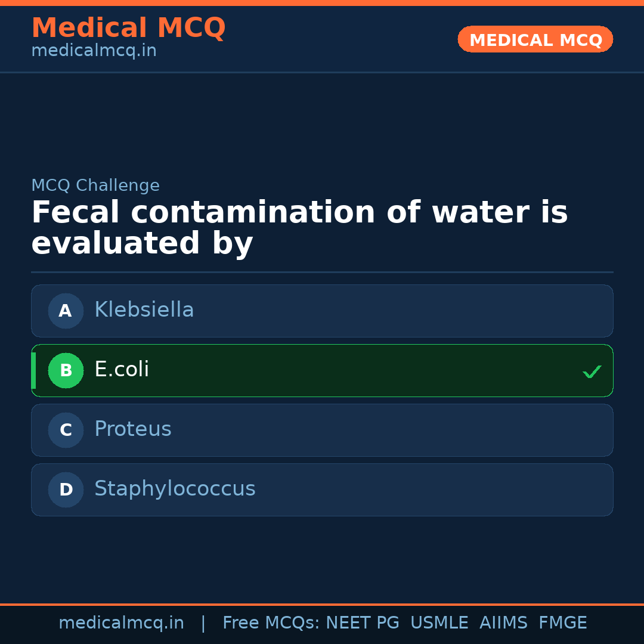The width and height of the screenshot is (644, 644).
Task: Click the green checkmark on E.coli option
Action: point(592,371)
